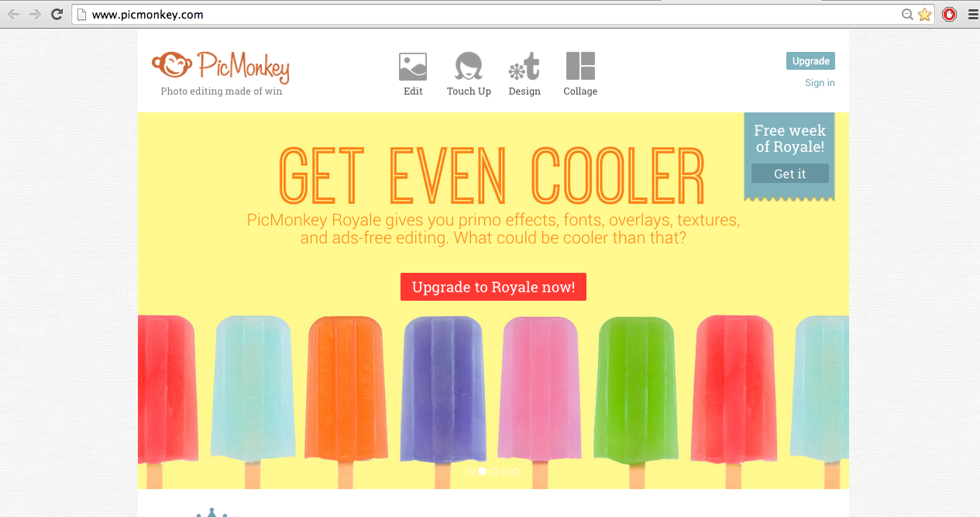Open the Chrome hamburger menu

(972, 14)
